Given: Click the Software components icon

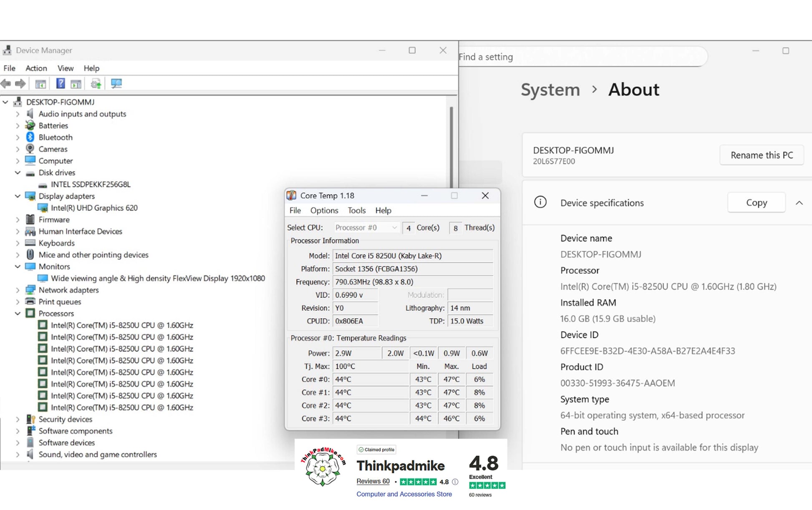Looking at the screenshot, I should click(x=30, y=431).
